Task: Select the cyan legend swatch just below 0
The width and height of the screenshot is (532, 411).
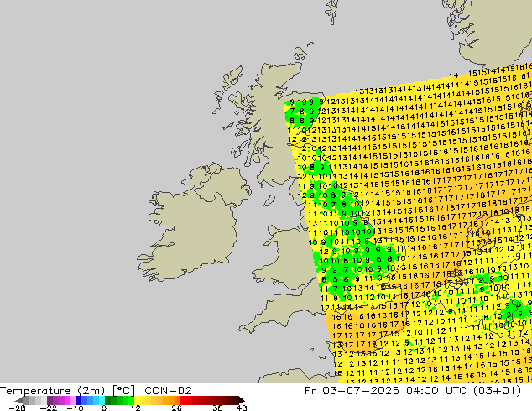Action: [x=102, y=400]
